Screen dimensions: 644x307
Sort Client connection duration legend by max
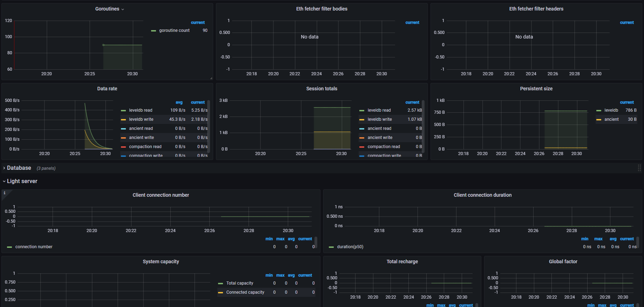pyautogui.click(x=598, y=239)
